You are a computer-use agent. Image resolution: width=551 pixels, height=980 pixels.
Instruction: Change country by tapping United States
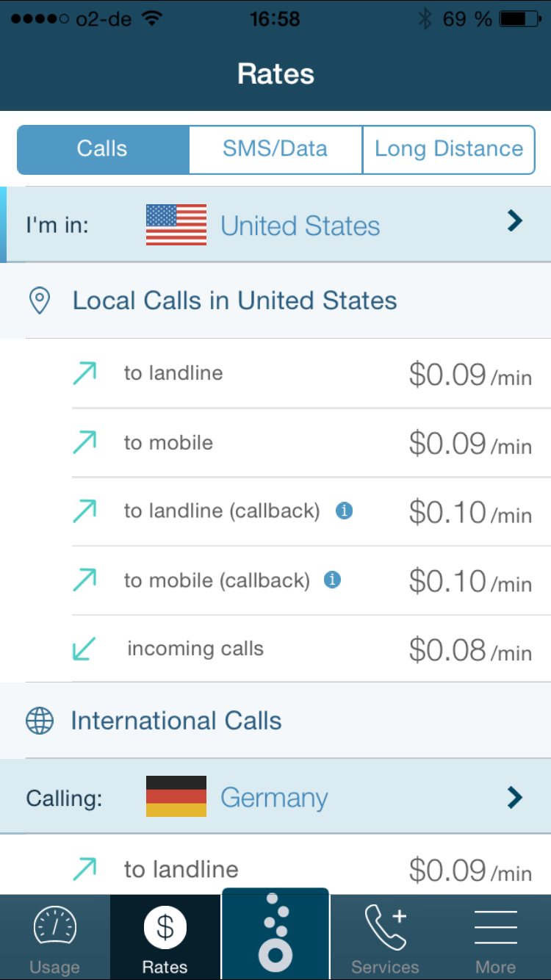pyautogui.click(x=300, y=226)
